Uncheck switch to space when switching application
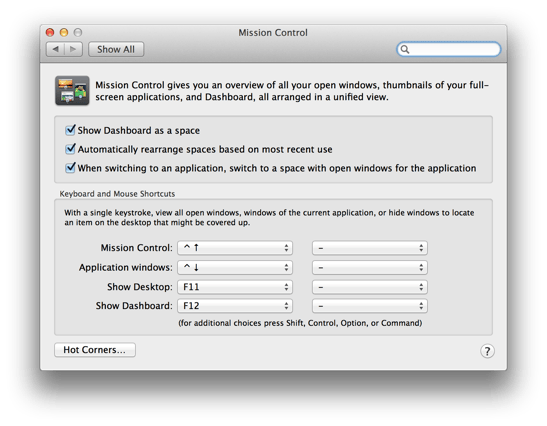The width and height of the screenshot is (547, 426). pyautogui.click(x=70, y=168)
